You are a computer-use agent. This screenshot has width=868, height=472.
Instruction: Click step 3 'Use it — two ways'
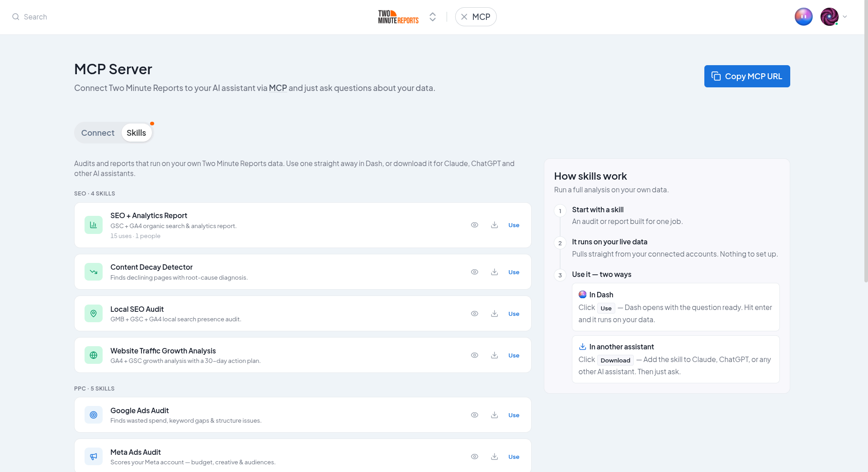tap(602, 274)
